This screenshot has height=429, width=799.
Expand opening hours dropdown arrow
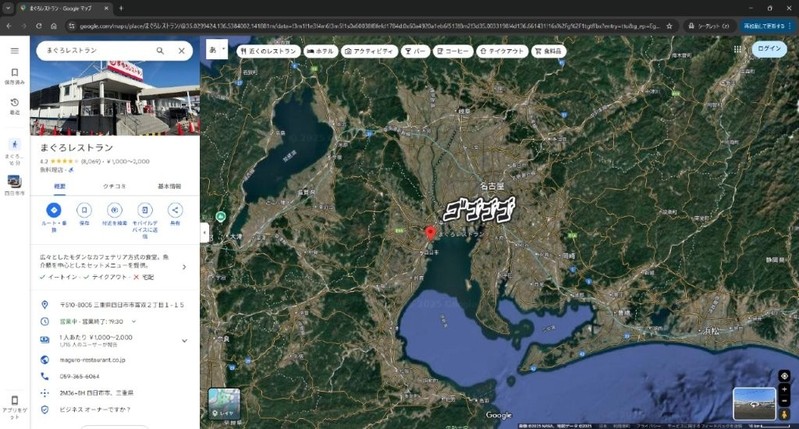pyautogui.click(x=134, y=321)
